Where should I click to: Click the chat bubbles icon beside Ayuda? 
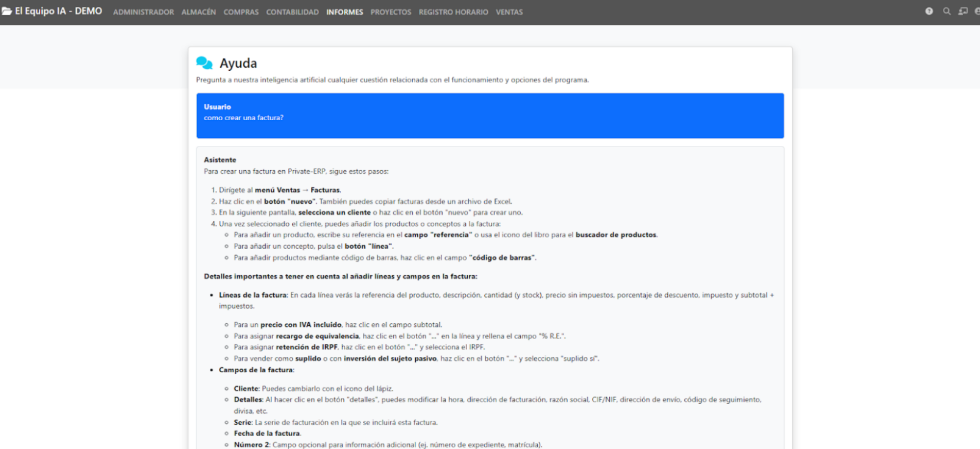(x=204, y=63)
